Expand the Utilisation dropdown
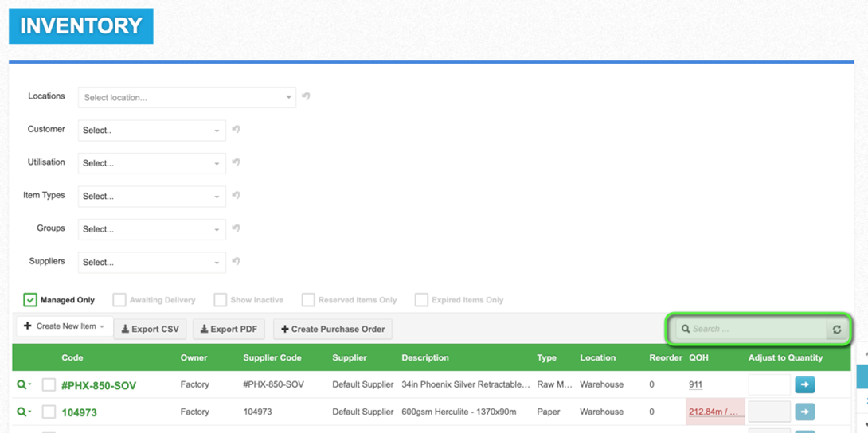Image resolution: width=868 pixels, height=433 pixels. click(151, 164)
